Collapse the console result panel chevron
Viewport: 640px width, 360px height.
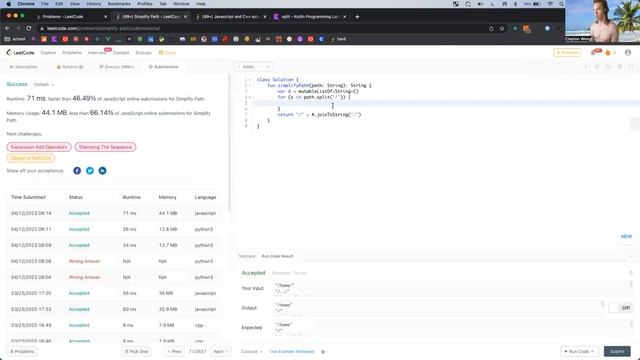(631, 256)
